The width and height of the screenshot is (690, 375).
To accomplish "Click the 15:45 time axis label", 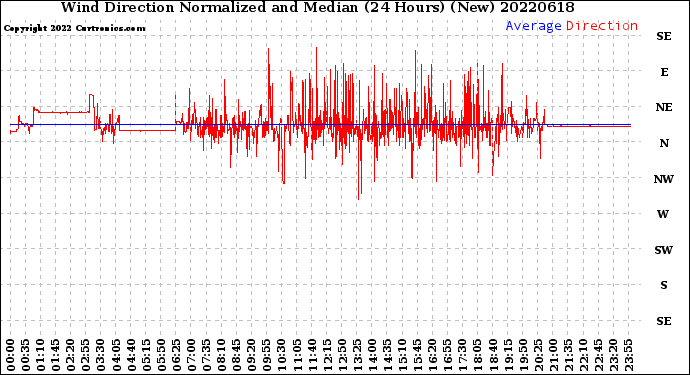I will pyautogui.click(x=418, y=355).
